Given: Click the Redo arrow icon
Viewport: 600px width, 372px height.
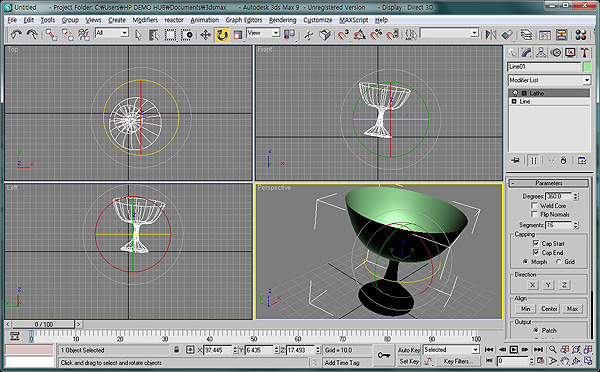Looking at the screenshot, I should coord(32,35).
